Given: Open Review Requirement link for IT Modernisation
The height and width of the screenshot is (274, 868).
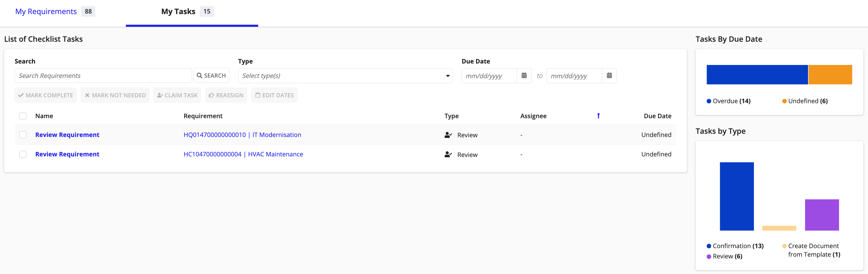Looking at the screenshot, I should [x=67, y=135].
